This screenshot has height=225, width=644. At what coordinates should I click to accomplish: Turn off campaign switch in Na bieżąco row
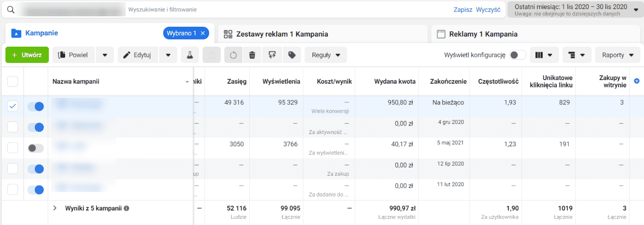pos(36,106)
